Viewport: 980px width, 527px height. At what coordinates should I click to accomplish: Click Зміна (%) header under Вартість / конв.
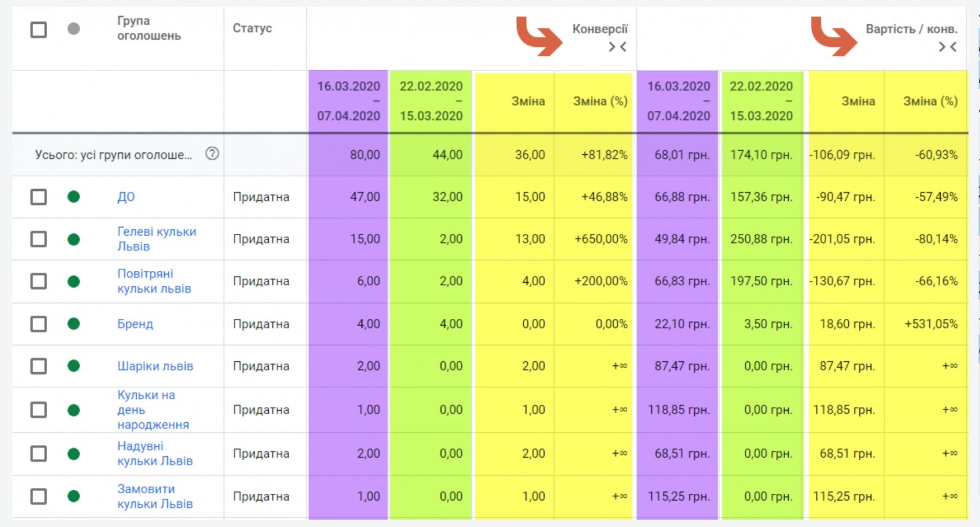tap(930, 101)
